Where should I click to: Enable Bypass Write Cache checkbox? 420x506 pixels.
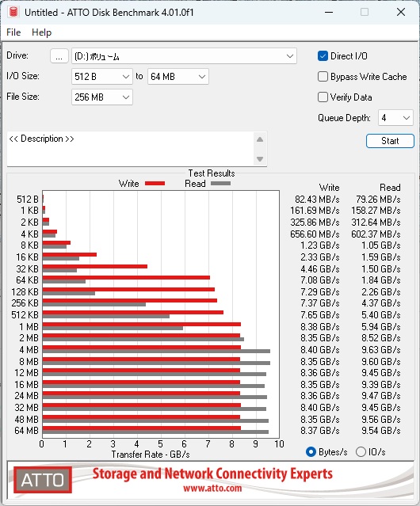323,77
